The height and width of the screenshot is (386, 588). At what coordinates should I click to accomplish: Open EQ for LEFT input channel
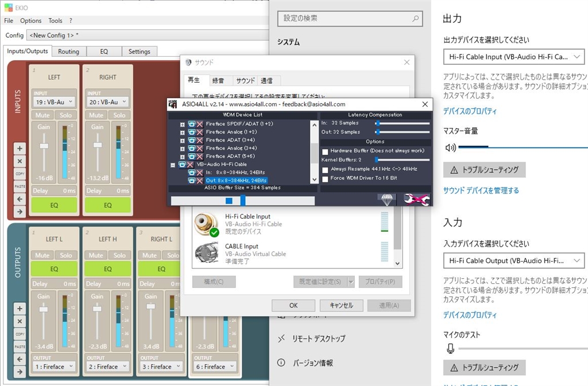coord(54,205)
